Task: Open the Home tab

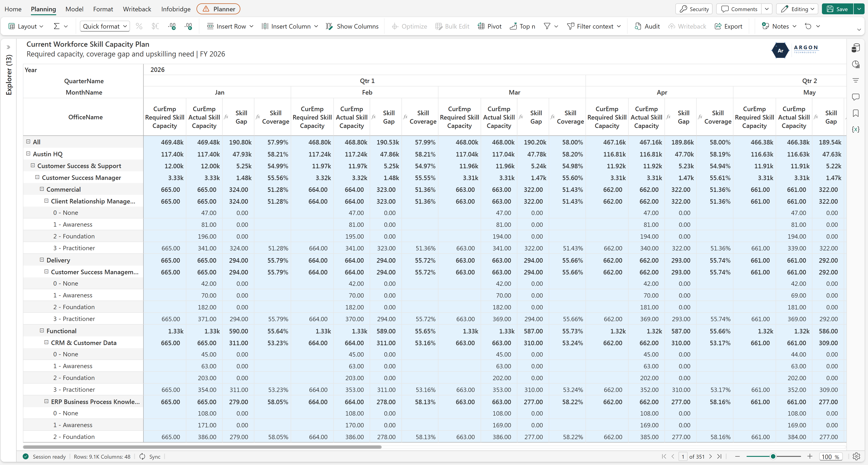Action: [13, 9]
